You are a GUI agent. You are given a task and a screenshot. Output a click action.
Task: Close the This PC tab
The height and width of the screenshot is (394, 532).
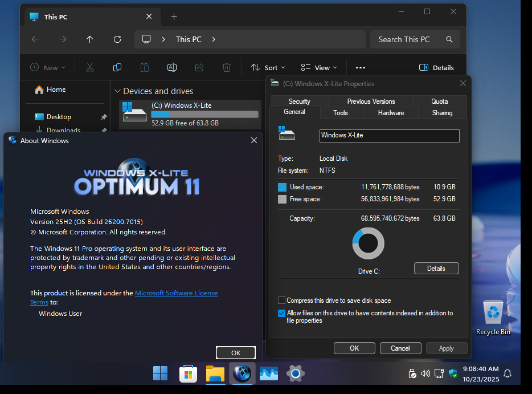click(149, 17)
